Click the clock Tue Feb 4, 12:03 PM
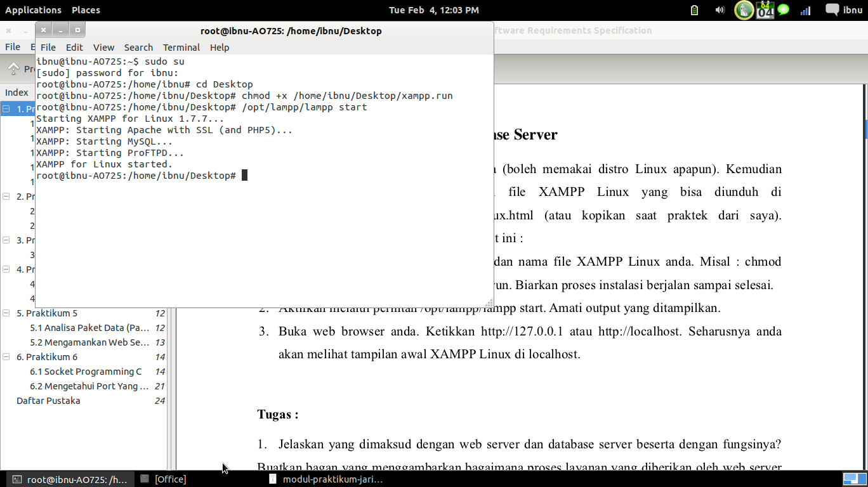This screenshot has width=868, height=487. [x=434, y=10]
